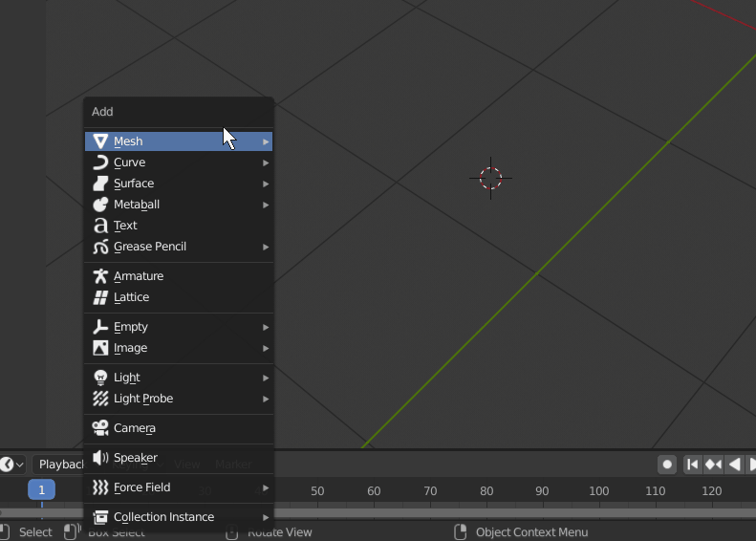Click the Armature figure icon
Screen dimensions: 756x541
100,276
